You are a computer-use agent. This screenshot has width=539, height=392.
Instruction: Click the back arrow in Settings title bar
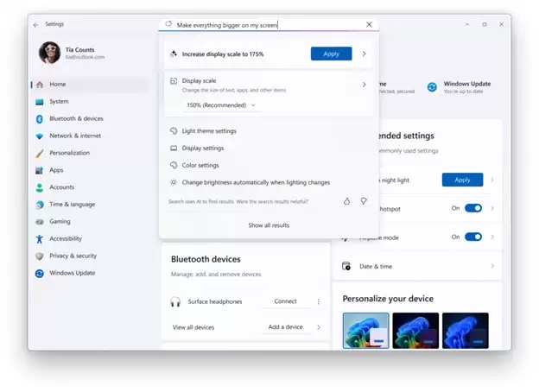[35, 24]
